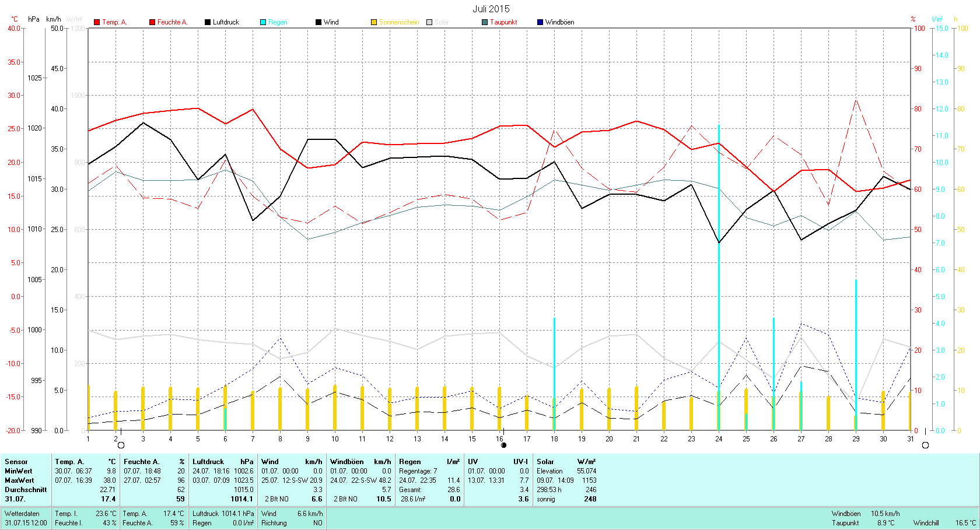Click the '2 Bft NO' entry under Wind column

click(276, 499)
